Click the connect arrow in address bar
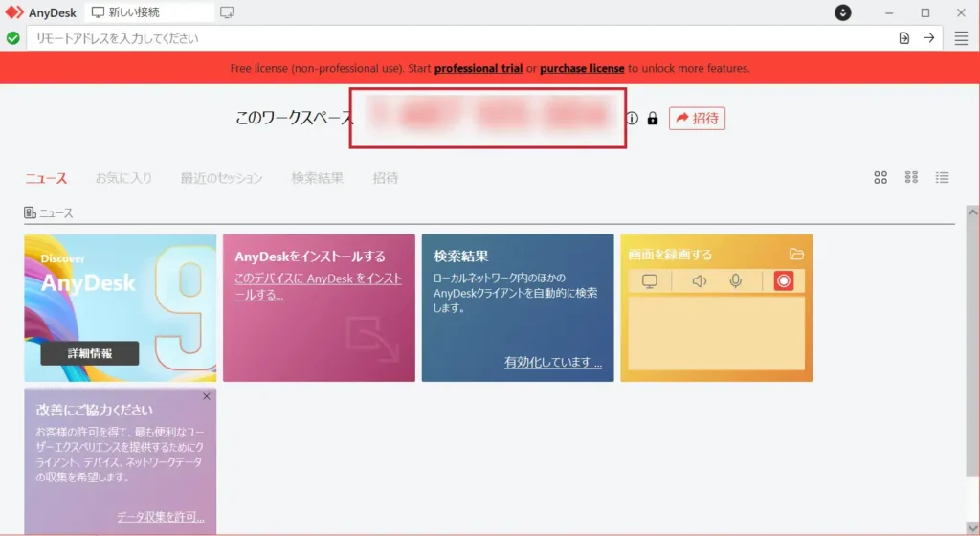The width and height of the screenshot is (980, 536). tap(928, 38)
